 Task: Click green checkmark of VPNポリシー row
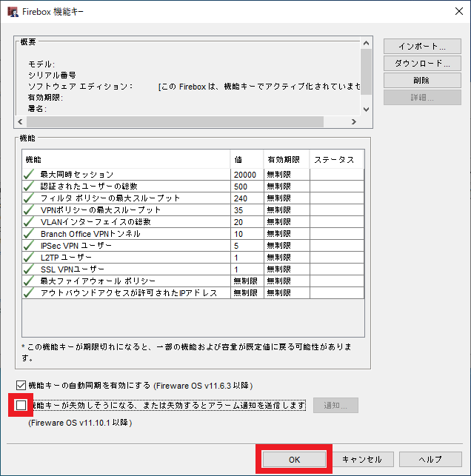pos(29,210)
